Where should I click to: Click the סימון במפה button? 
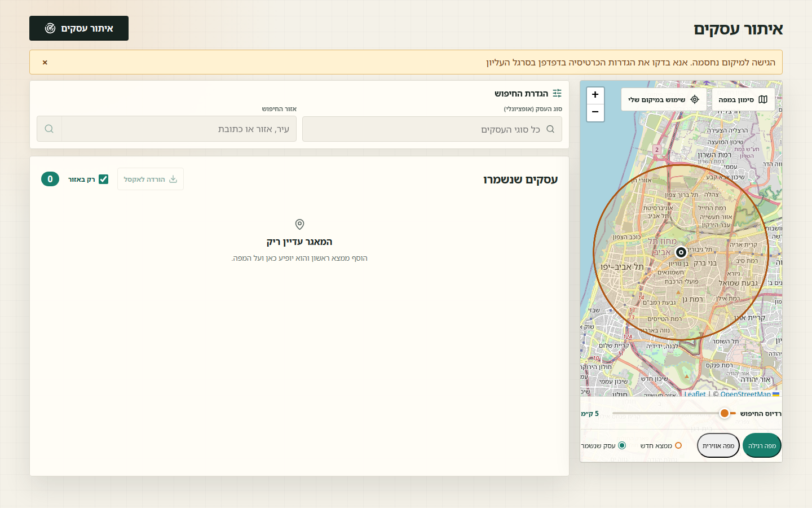pos(743,99)
